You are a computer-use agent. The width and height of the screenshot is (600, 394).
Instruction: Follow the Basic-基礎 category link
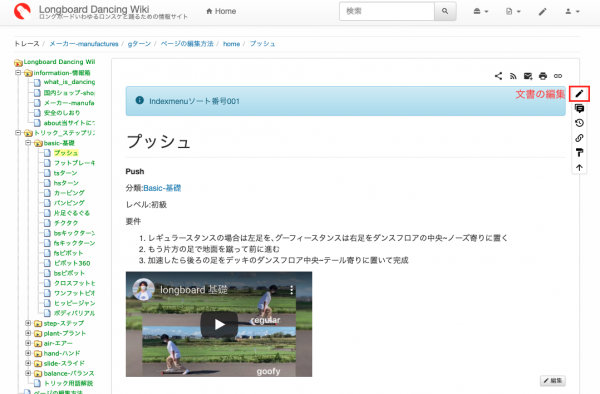(162, 188)
